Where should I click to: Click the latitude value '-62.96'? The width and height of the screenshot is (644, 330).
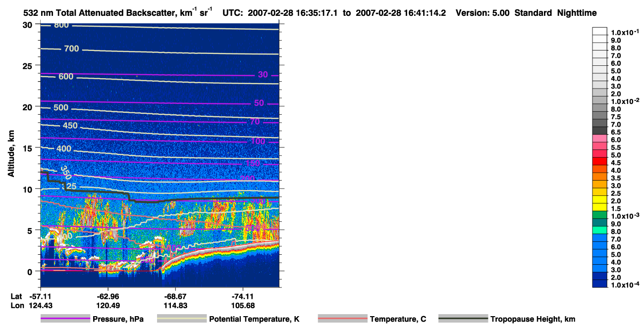pyautogui.click(x=108, y=297)
